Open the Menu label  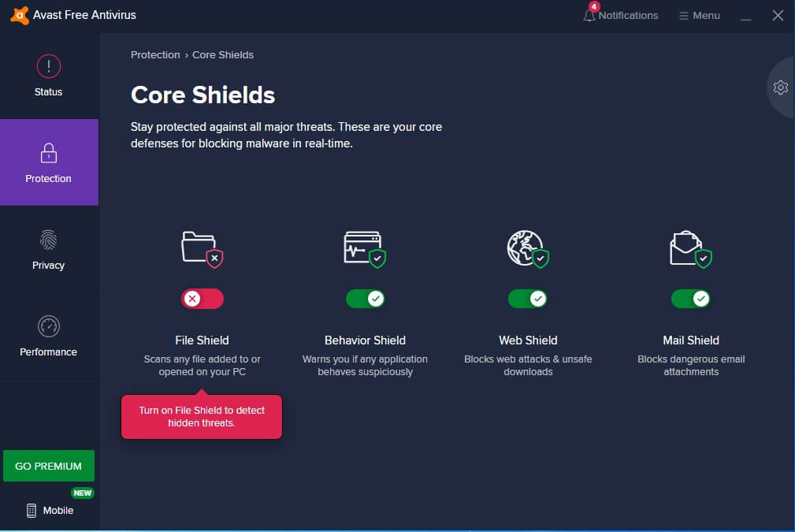coord(706,16)
